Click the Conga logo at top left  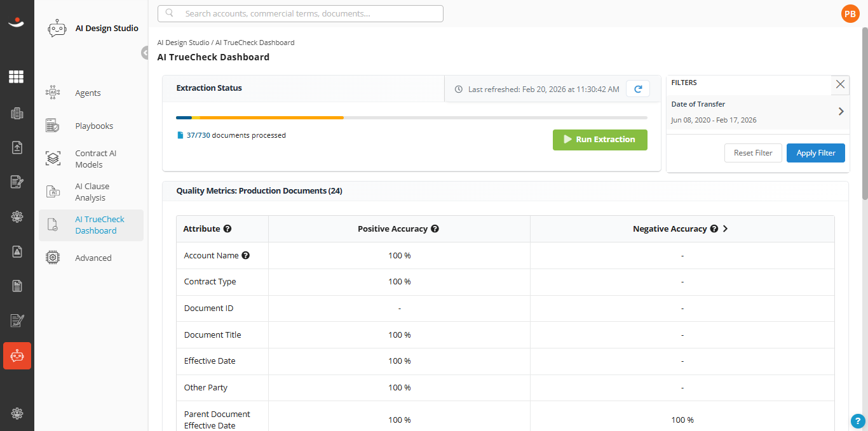(17, 23)
